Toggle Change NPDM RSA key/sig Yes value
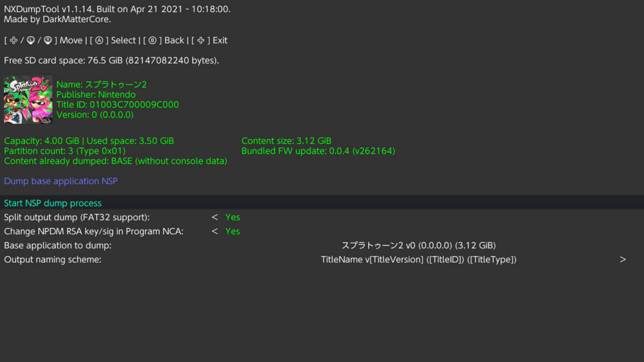Viewport: 644px width, 362px height. [232, 231]
